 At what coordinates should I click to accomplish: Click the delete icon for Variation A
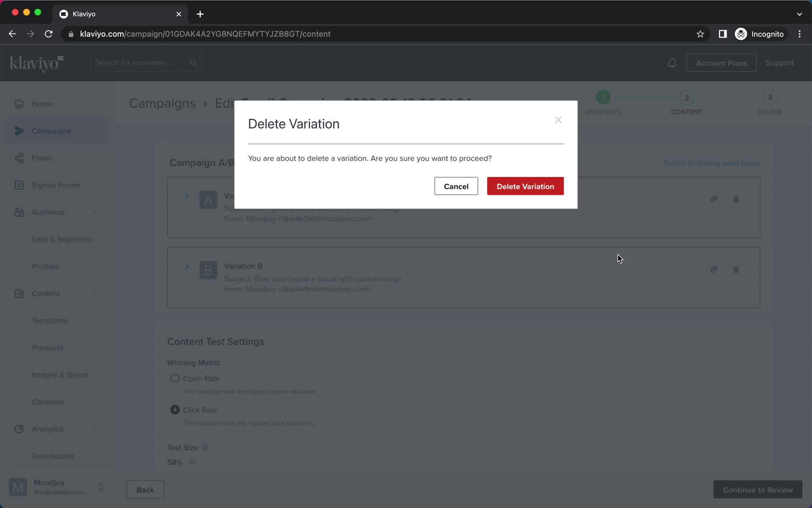click(x=735, y=199)
